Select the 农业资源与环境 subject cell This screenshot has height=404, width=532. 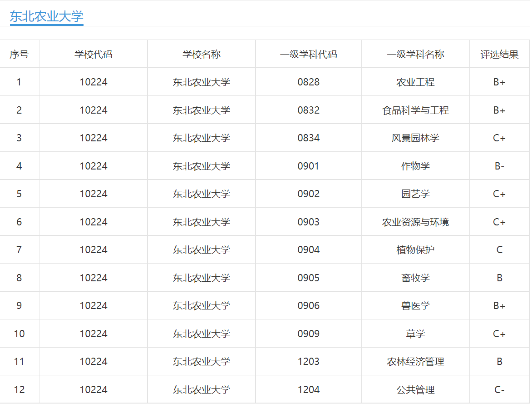[x=416, y=222]
